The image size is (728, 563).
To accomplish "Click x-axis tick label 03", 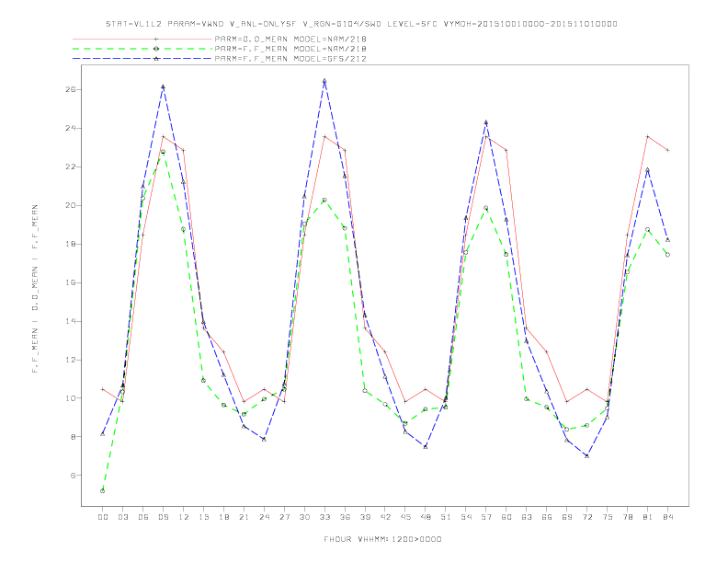I will coord(122,517).
